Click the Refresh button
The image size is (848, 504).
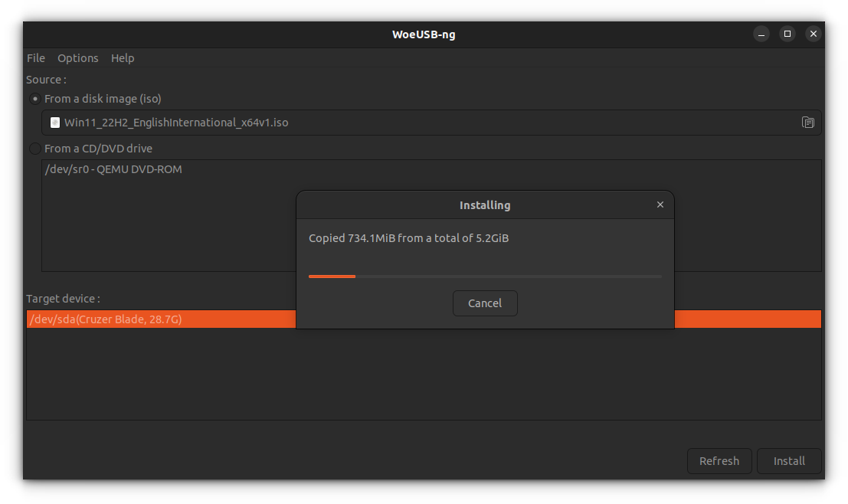pos(719,461)
